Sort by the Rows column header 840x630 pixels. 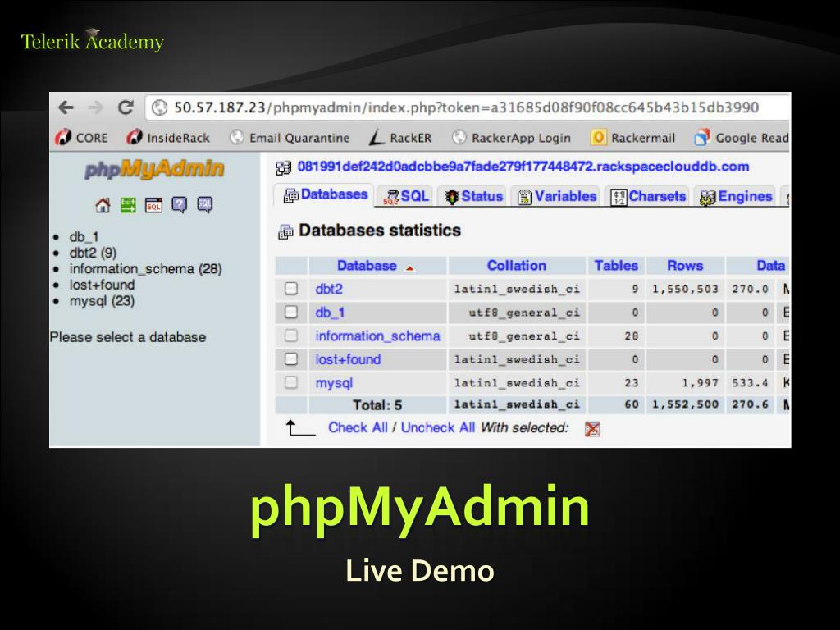[x=685, y=266]
